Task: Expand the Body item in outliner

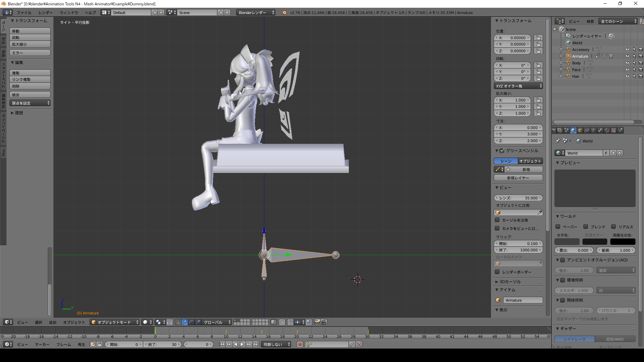Action: (561, 63)
